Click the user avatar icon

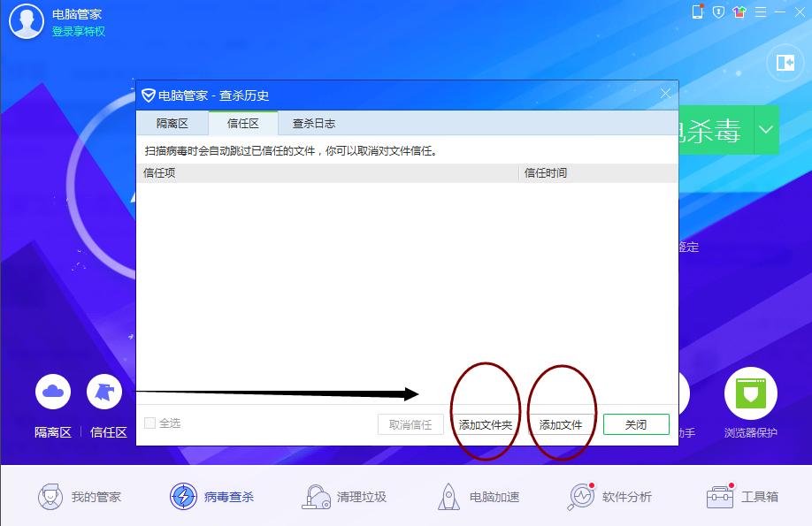26,22
